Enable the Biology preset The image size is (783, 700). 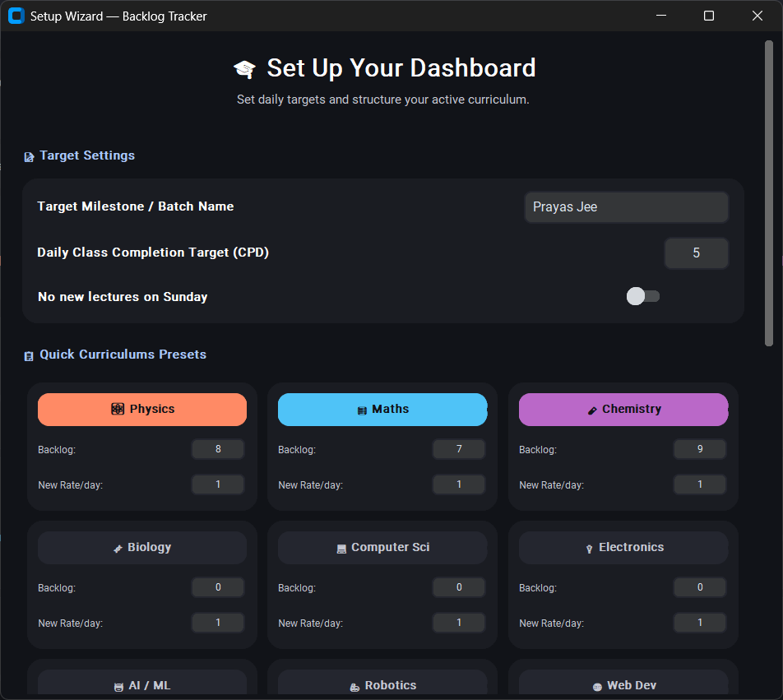click(142, 548)
